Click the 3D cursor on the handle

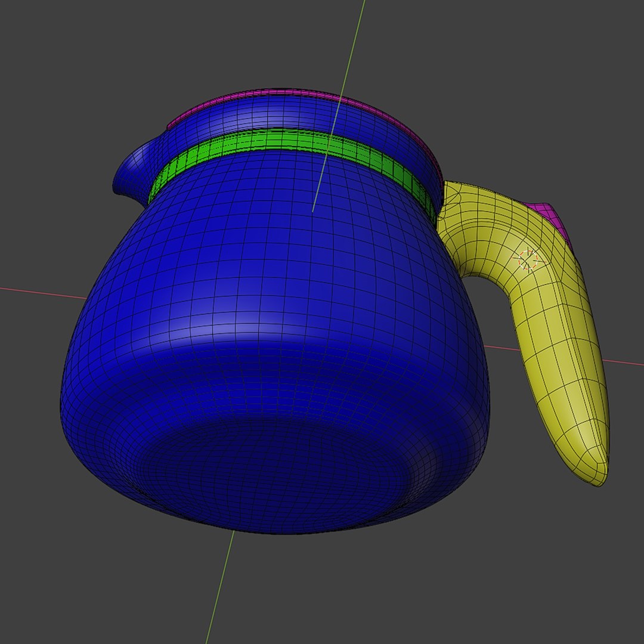tap(528, 260)
